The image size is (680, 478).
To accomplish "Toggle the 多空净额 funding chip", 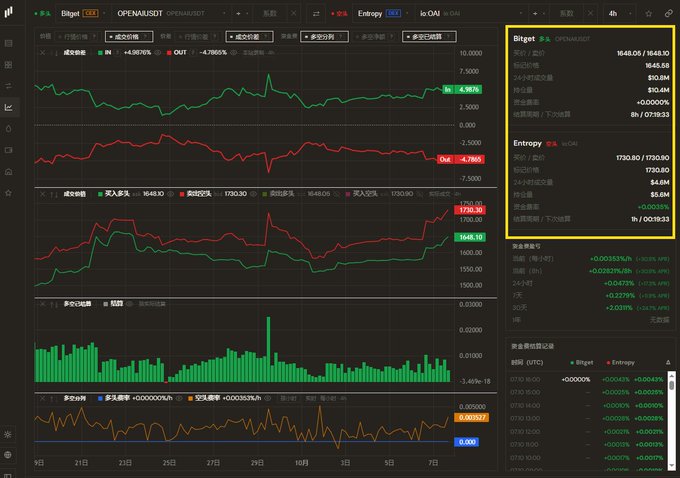I will pos(375,37).
